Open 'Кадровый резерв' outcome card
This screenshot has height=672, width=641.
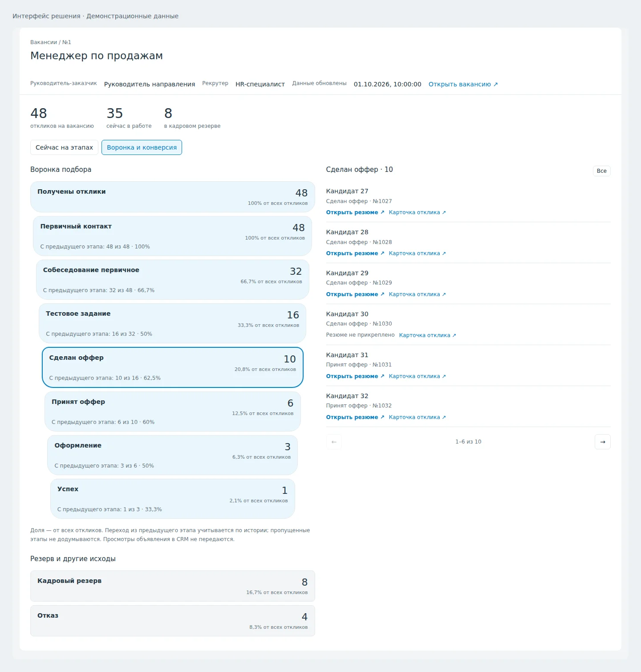(x=173, y=586)
